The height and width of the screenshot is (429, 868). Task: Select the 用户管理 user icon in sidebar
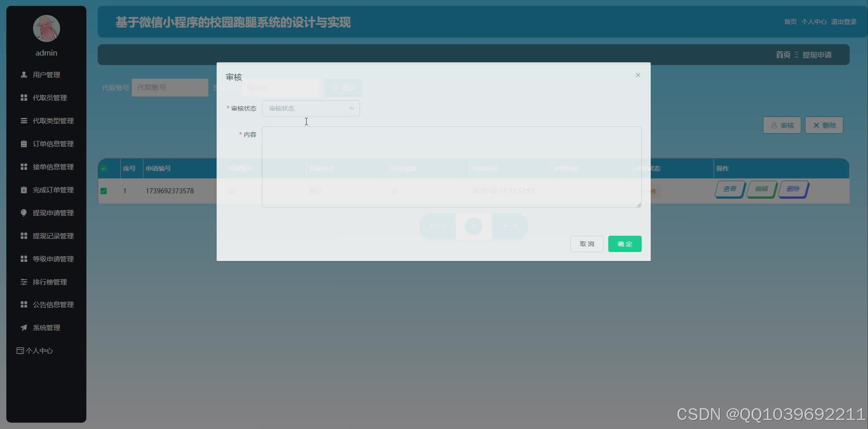(24, 75)
